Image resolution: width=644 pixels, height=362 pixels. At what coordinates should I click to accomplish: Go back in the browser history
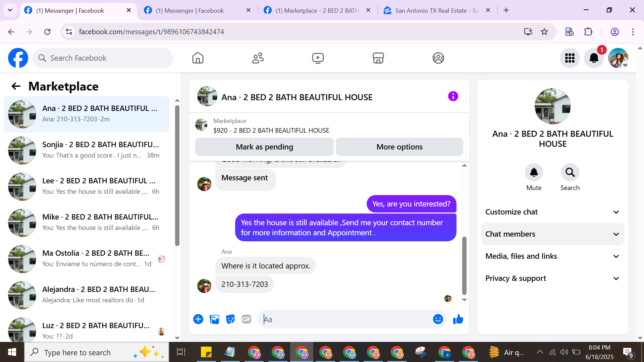11,32
